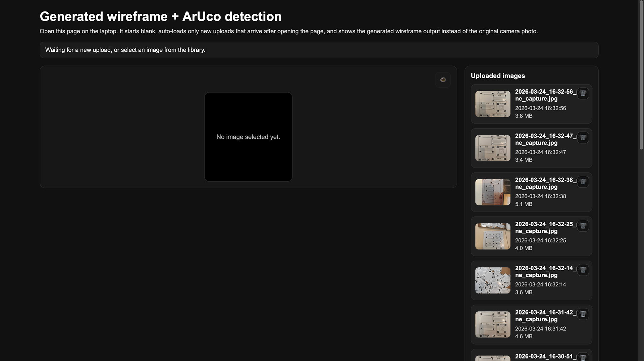Click the 'Uploaded images' heading

[x=498, y=76]
